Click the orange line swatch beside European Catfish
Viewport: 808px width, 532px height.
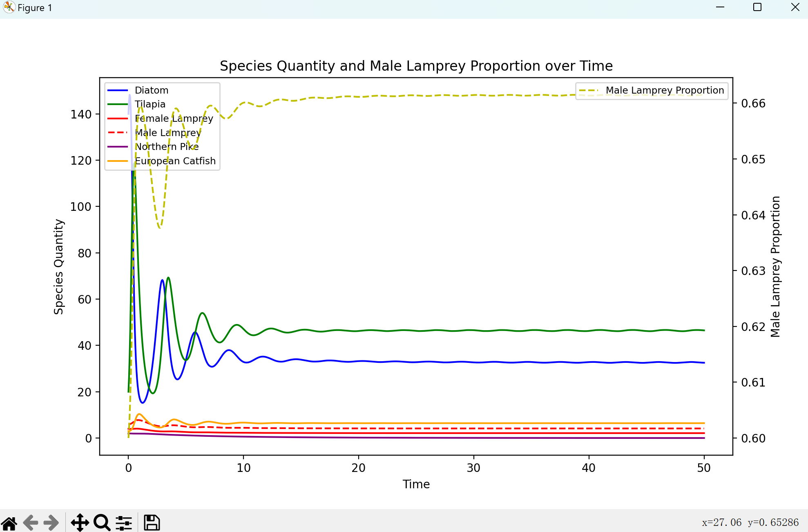click(x=118, y=161)
